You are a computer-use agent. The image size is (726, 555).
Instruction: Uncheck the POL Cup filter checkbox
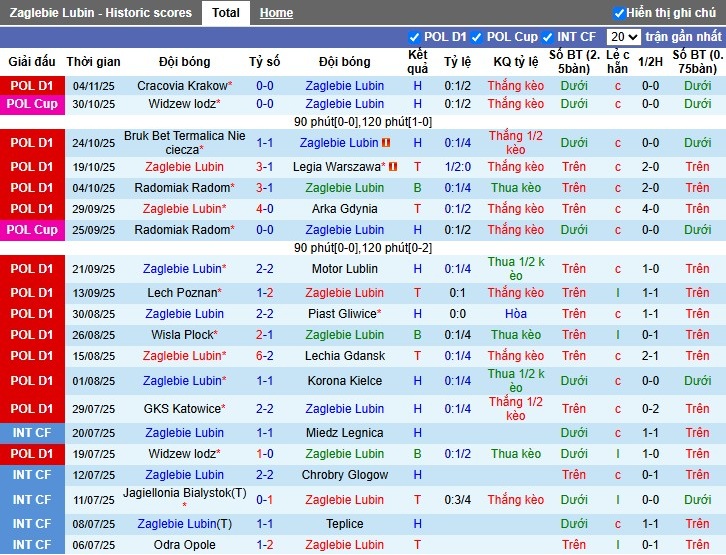[x=476, y=37]
